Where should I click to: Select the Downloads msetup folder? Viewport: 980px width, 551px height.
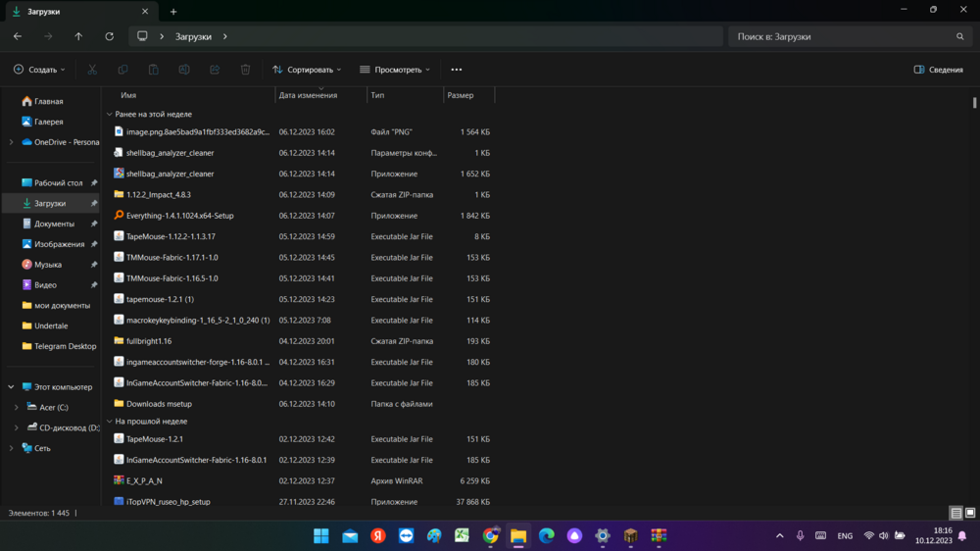159,404
